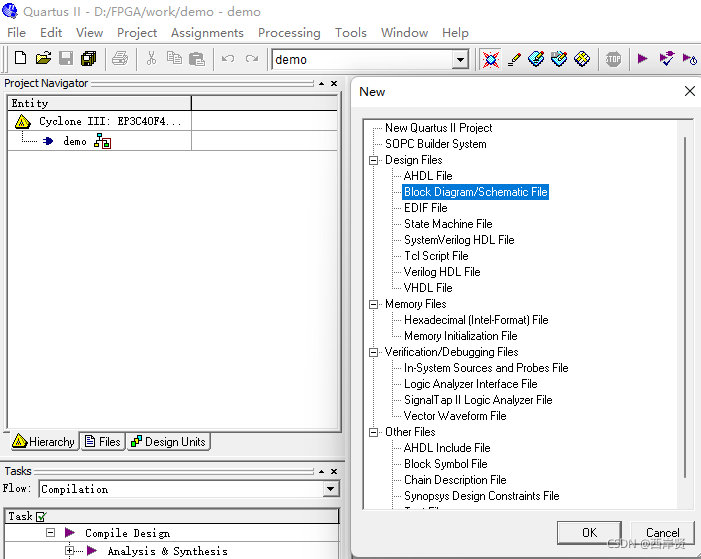Viewport: 701px width, 559px height.
Task: Close the Project Navigator panel
Action: (334, 84)
